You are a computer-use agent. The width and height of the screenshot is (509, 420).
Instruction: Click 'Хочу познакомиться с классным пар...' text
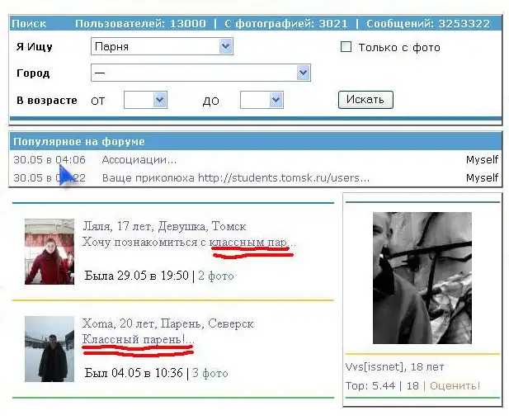[x=188, y=242]
